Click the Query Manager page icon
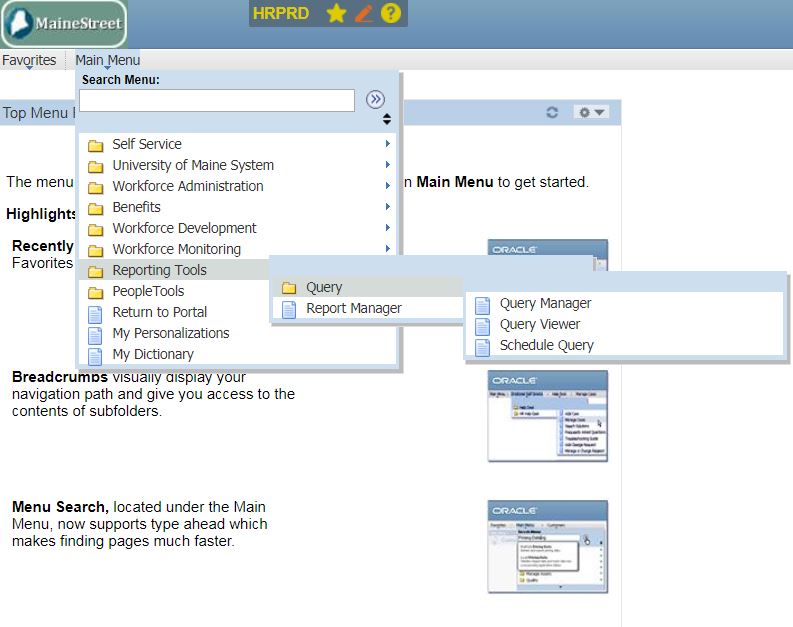The image size is (793, 627). pyautogui.click(x=482, y=305)
